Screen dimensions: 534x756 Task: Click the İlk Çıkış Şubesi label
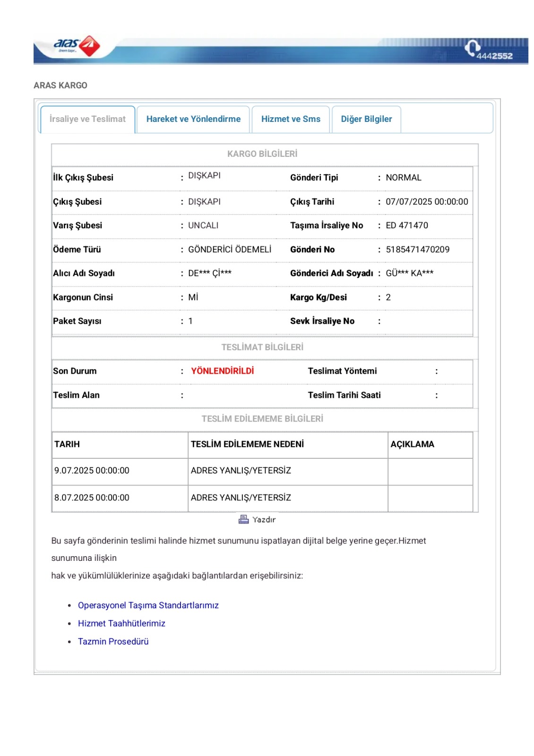83,178
